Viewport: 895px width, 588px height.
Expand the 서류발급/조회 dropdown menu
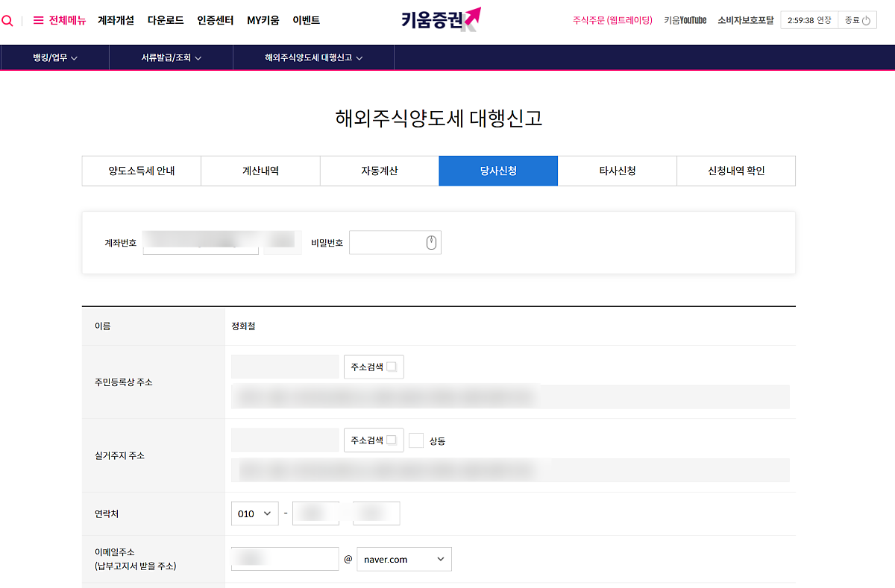(x=171, y=57)
